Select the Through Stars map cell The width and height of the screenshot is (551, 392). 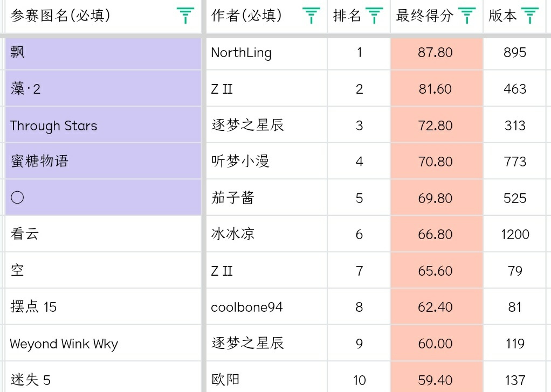click(x=103, y=125)
